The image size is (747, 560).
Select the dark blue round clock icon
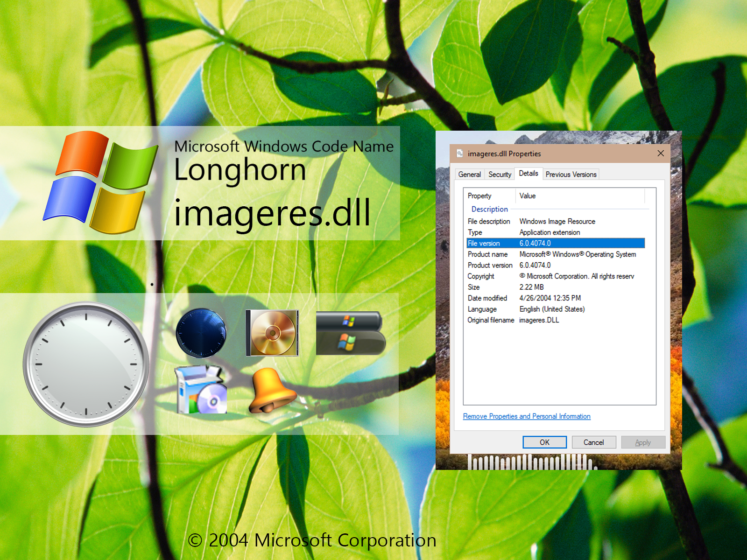coord(201,333)
